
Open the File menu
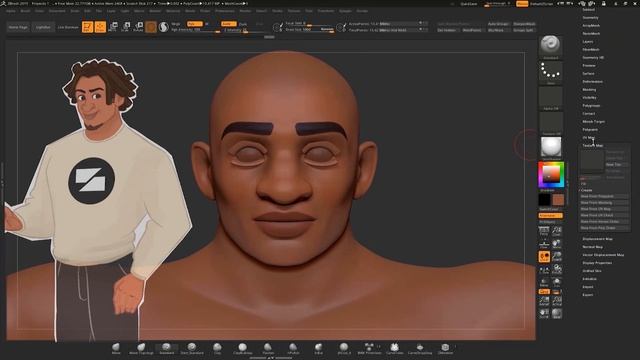click(x=99, y=11)
